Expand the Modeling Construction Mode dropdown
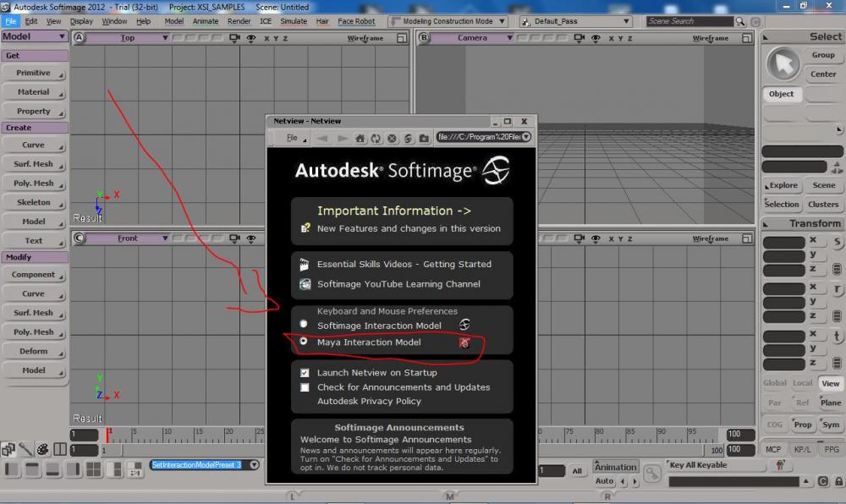This screenshot has width=846, height=504. [x=448, y=21]
